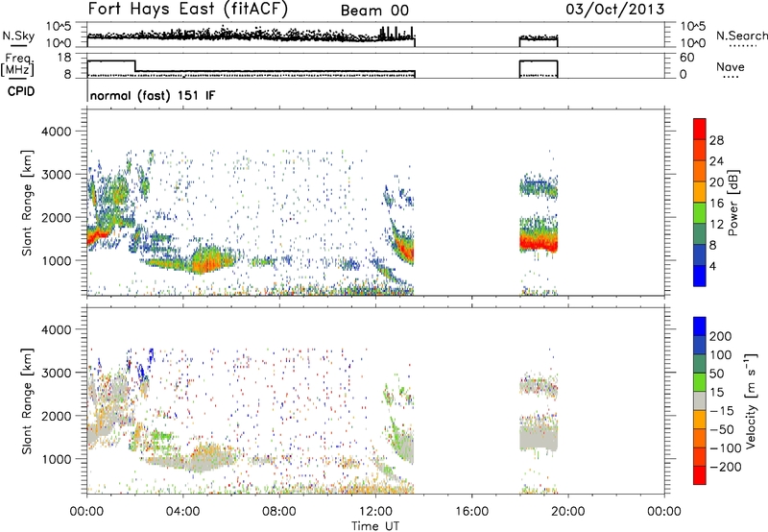The height and width of the screenshot is (532, 768).
Task: Click the '20:00' time axis tick label
Action: pyautogui.click(x=567, y=512)
